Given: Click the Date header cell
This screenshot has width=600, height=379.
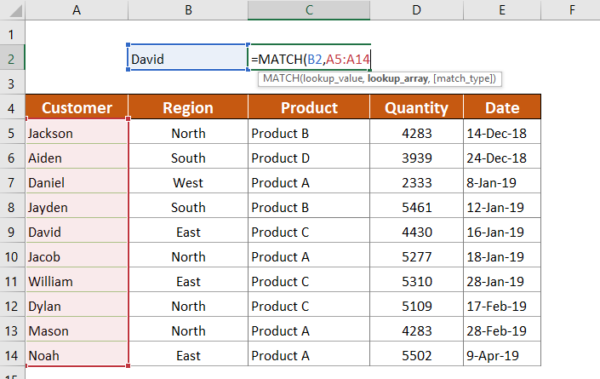Looking at the screenshot, I should tap(502, 107).
